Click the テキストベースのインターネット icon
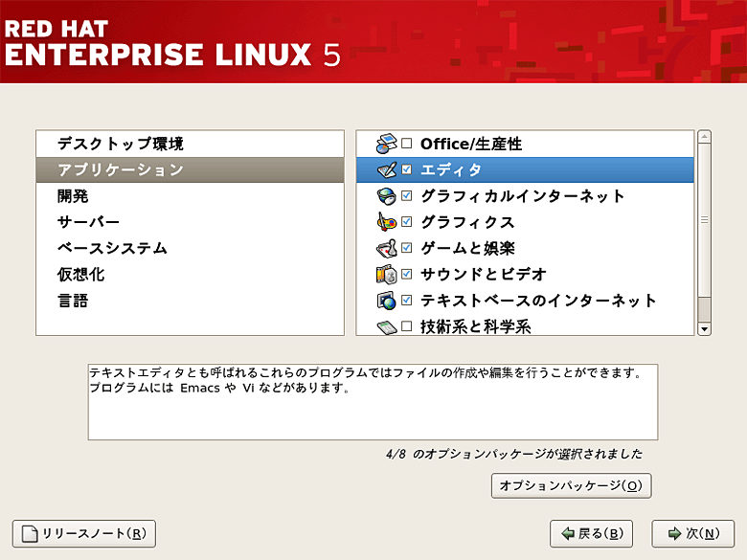Screen dimensions: 747x560 pyautogui.click(x=385, y=301)
